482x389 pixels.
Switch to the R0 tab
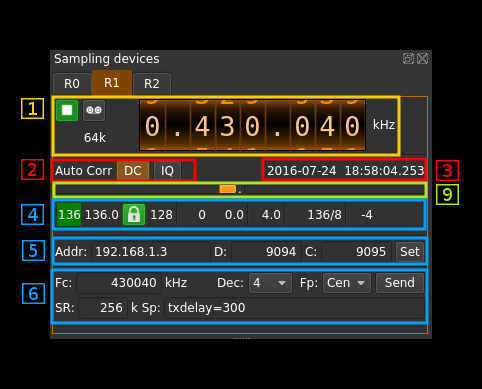pyautogui.click(x=72, y=84)
